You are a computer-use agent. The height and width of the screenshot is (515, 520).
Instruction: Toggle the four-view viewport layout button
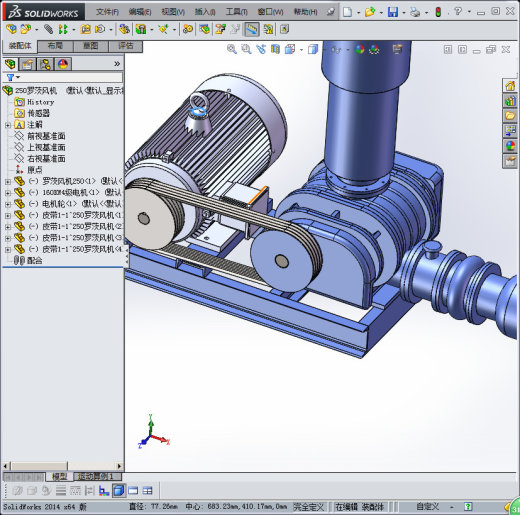(x=147, y=491)
